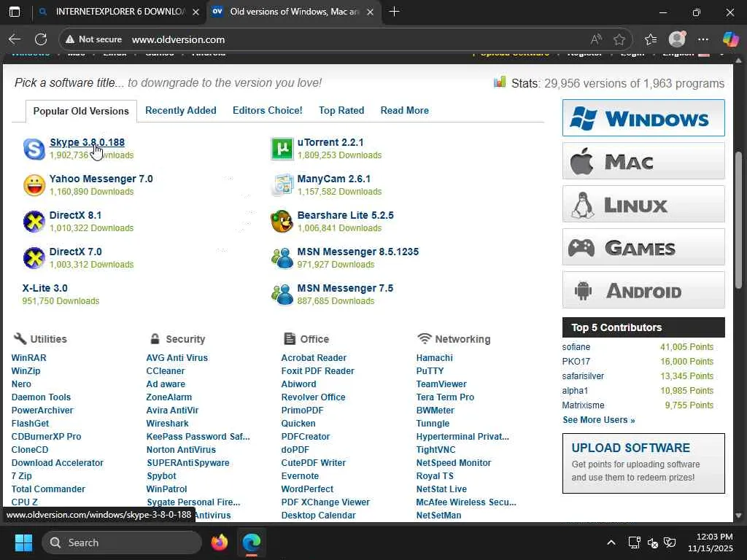Screen dimensions: 747x560
Task: Open WinRAR in Utilities list
Action: (28, 357)
